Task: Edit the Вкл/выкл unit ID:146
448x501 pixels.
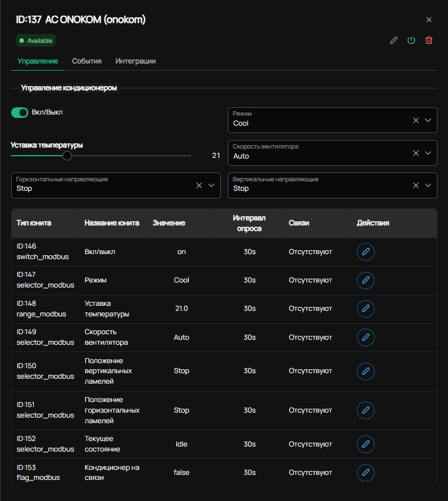Action: [x=366, y=252]
